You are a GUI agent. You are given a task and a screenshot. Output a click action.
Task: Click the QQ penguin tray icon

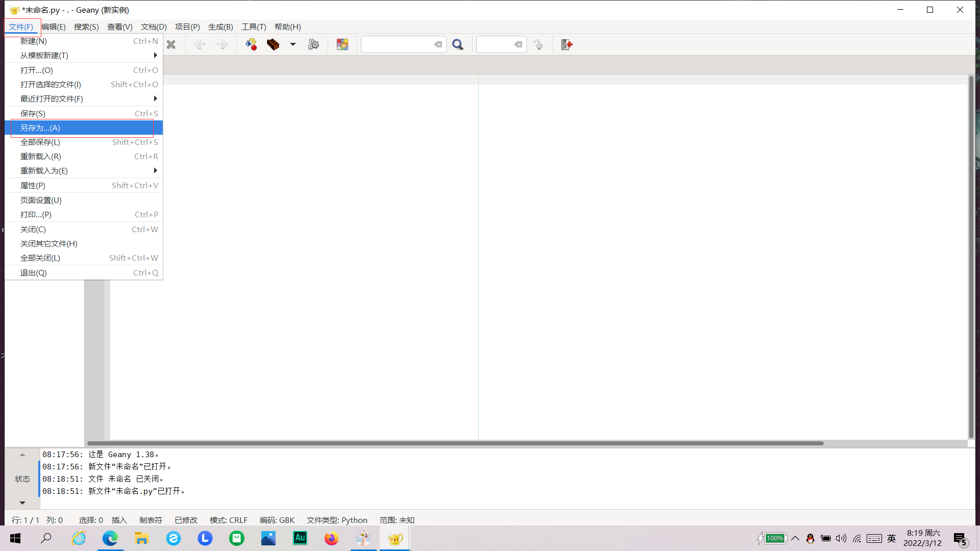pos(810,538)
